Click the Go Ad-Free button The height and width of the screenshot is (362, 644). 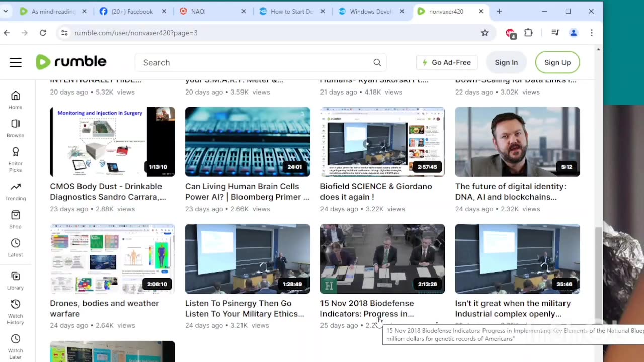pos(447,62)
